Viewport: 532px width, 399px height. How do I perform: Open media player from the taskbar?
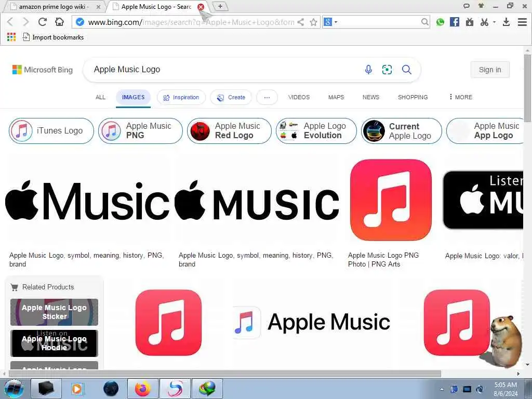point(77,389)
